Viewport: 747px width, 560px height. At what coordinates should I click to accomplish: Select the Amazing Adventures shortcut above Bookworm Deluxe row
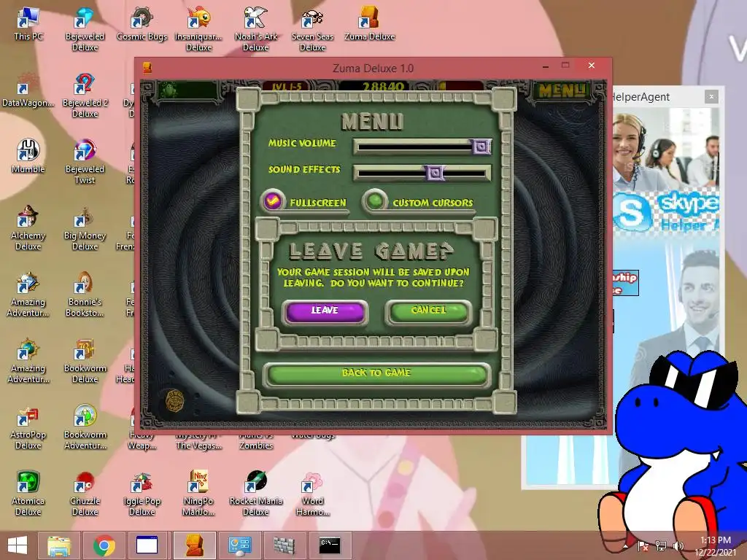click(x=28, y=295)
